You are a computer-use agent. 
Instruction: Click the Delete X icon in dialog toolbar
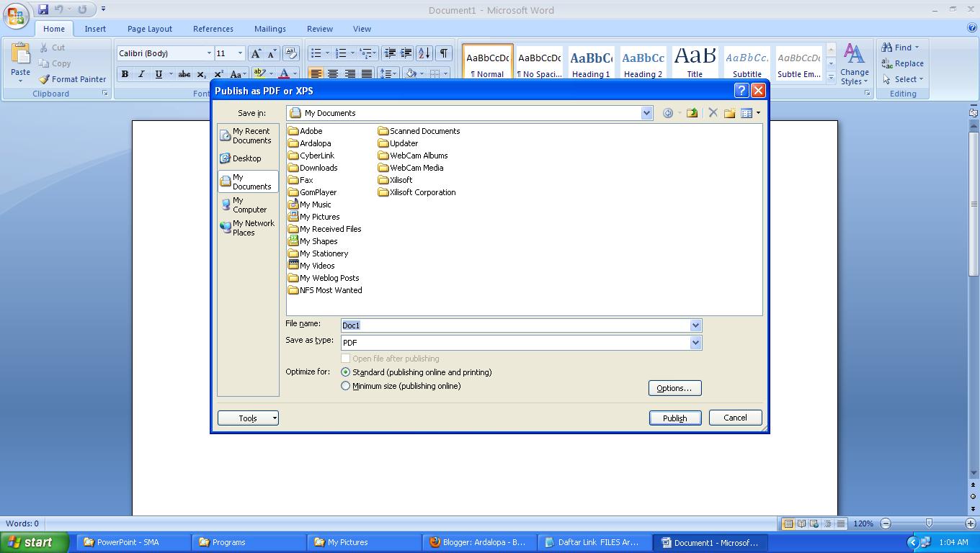pyautogui.click(x=713, y=113)
